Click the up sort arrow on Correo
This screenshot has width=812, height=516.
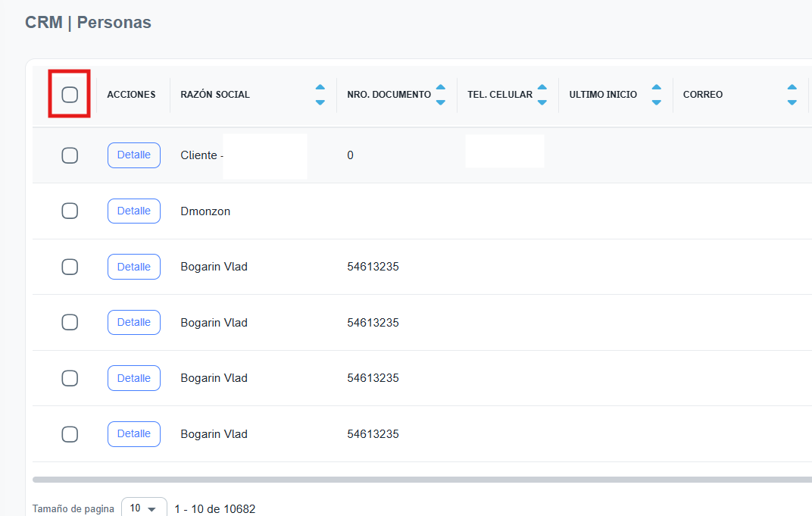(792, 87)
